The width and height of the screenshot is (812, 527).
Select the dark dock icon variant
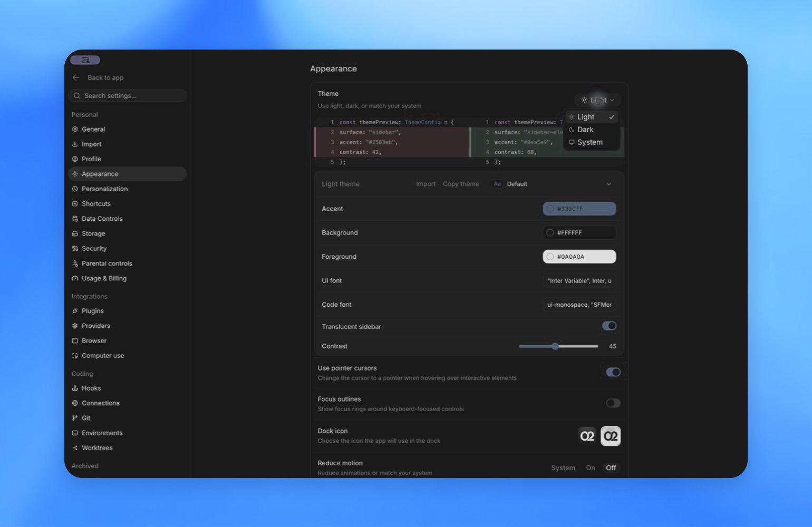point(587,436)
